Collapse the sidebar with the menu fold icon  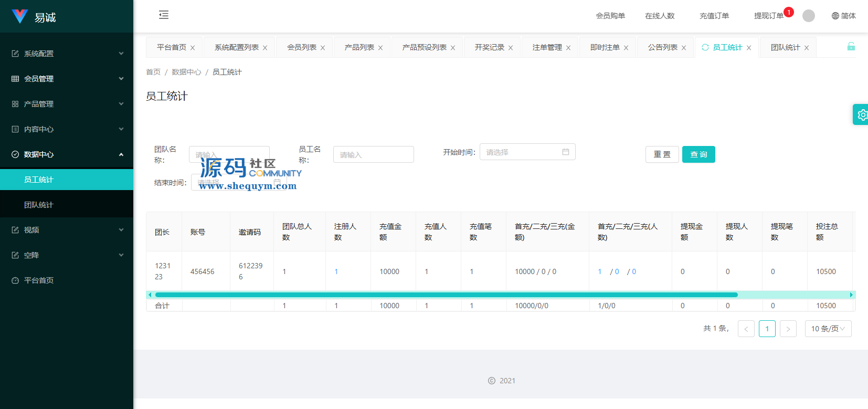(164, 15)
